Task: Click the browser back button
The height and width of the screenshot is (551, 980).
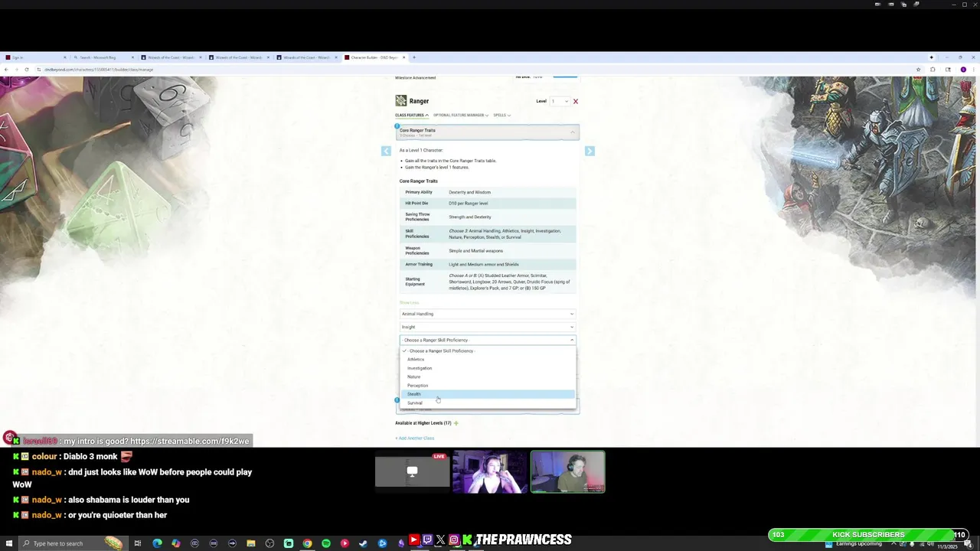Action: pos(6,70)
